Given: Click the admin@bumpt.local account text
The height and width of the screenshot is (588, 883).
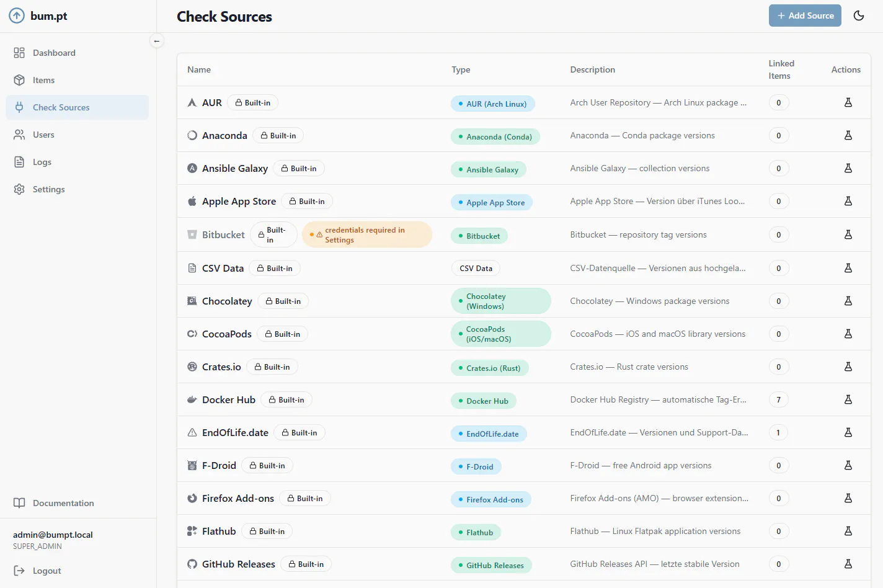Looking at the screenshot, I should click(x=53, y=535).
